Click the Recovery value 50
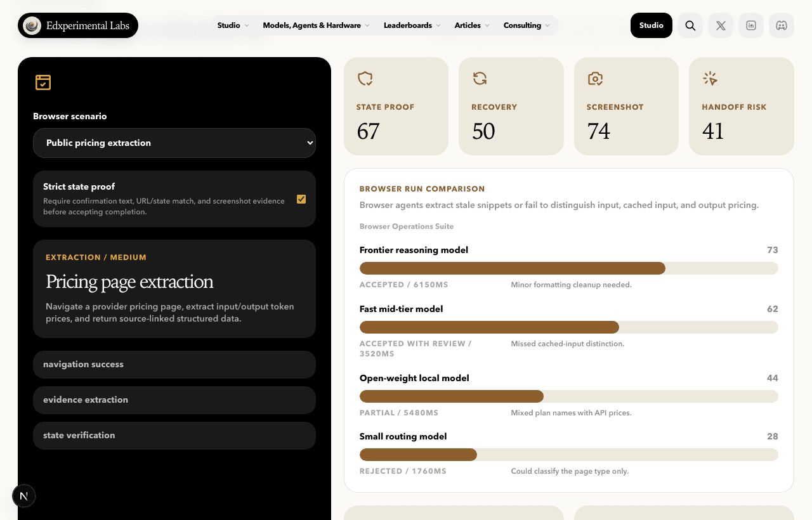 pos(483,131)
